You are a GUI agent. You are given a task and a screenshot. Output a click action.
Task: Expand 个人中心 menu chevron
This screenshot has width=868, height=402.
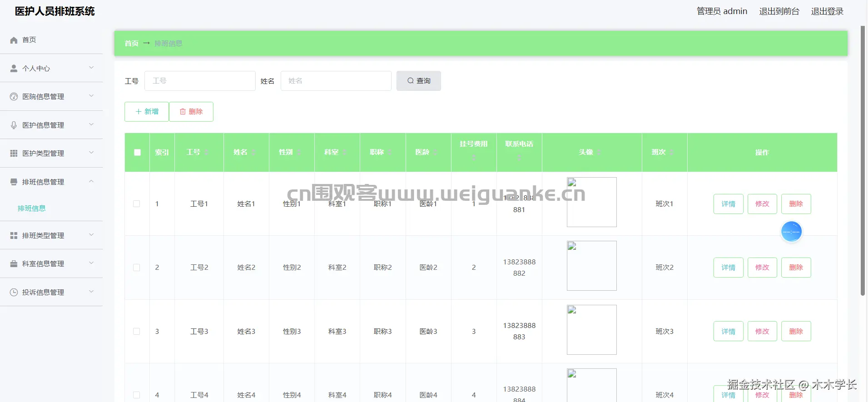tap(91, 68)
